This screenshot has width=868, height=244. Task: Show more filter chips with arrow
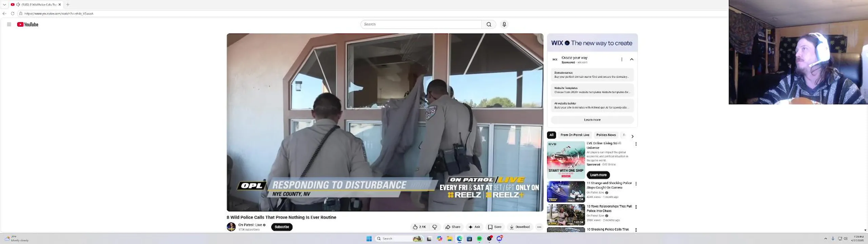coord(632,136)
